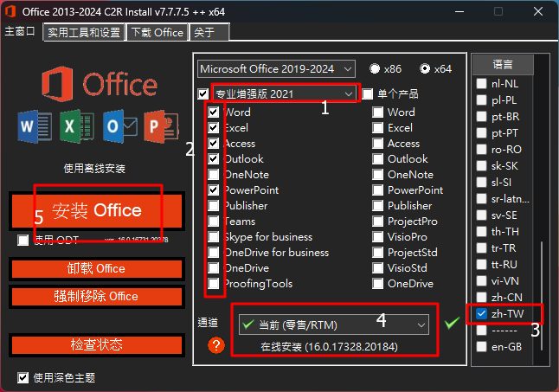Toggle the suite edition checkbox
Screen dimensions: 559x392
[202, 94]
